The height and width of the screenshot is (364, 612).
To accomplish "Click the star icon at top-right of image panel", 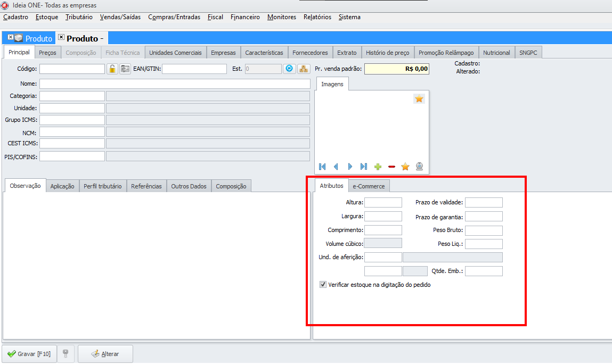I will click(419, 98).
